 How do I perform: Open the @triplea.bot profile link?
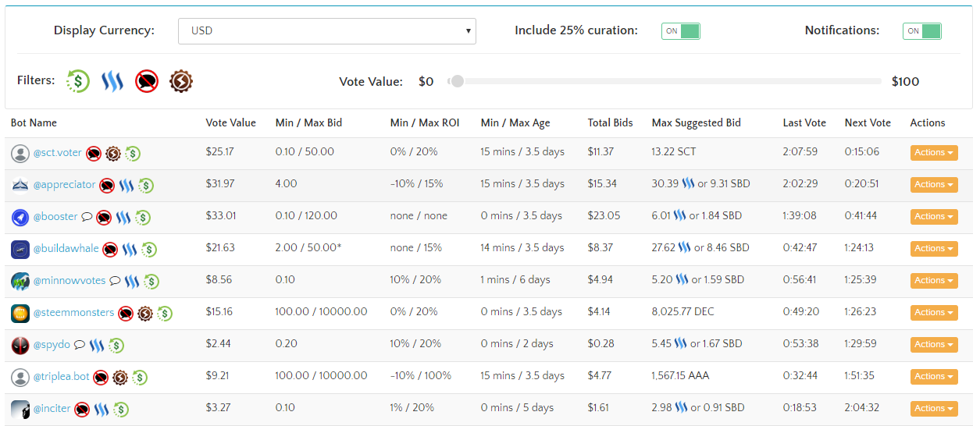[61, 376]
